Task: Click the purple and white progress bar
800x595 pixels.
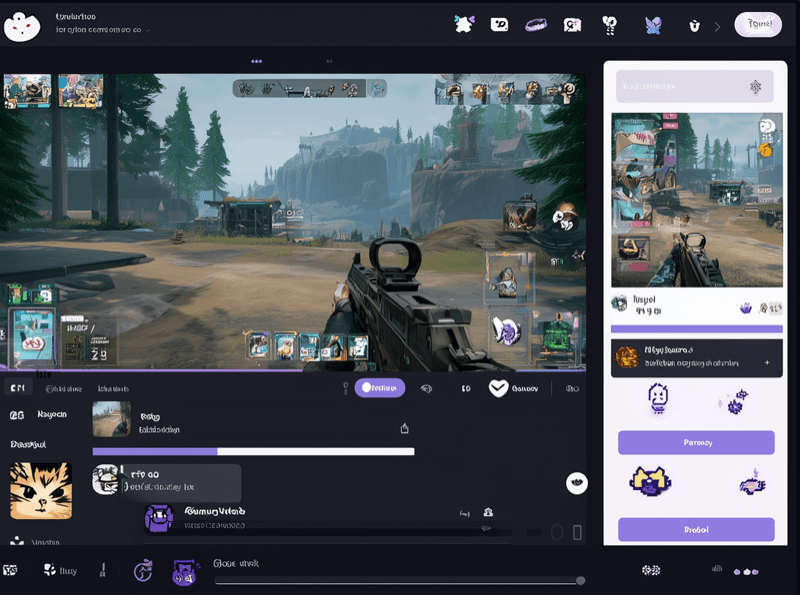Action: pos(253,452)
